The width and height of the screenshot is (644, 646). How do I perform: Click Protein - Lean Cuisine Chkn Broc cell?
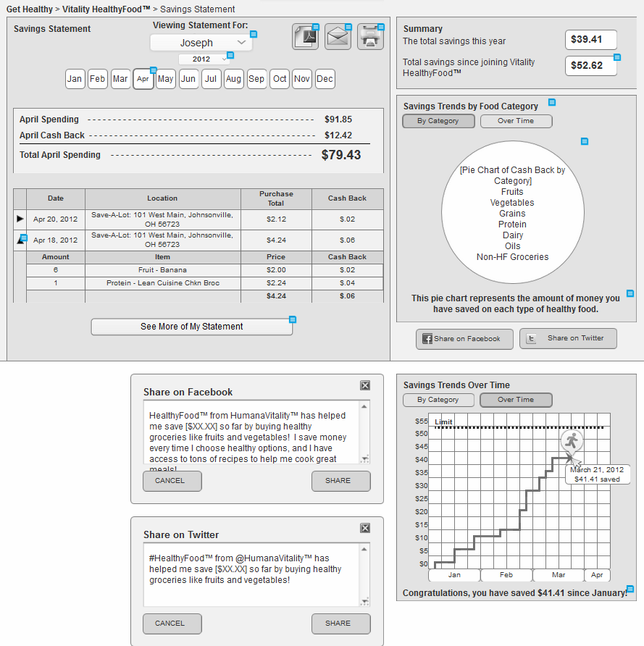[x=163, y=283]
